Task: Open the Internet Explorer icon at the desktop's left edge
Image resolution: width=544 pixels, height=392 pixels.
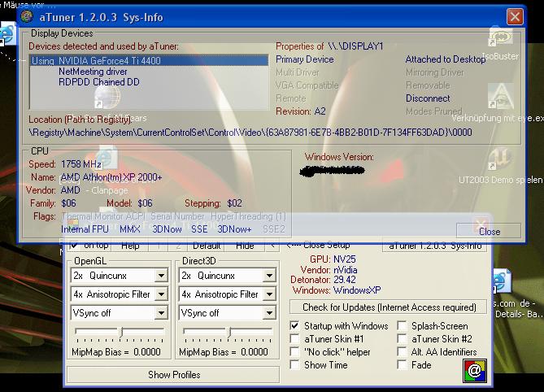Action: [x=7, y=34]
